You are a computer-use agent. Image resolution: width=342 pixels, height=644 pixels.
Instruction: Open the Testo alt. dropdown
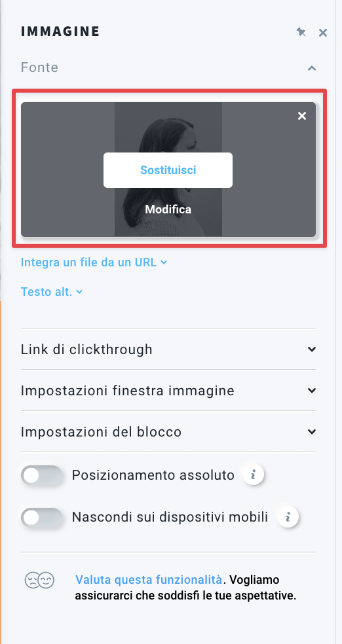pyautogui.click(x=52, y=292)
